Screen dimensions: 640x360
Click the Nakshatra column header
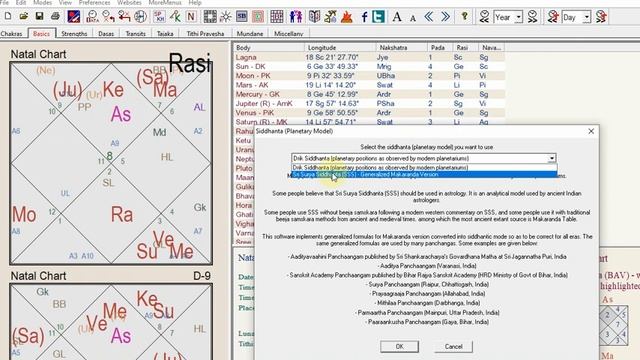402,48
